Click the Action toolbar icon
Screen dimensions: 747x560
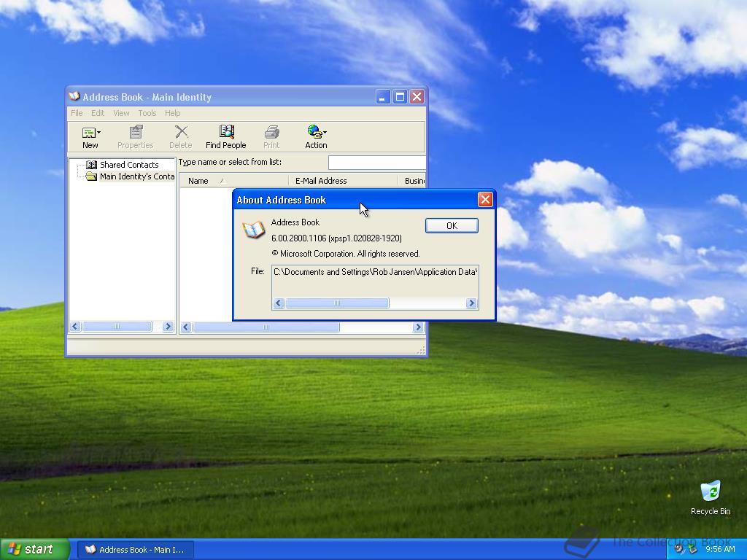point(314,131)
